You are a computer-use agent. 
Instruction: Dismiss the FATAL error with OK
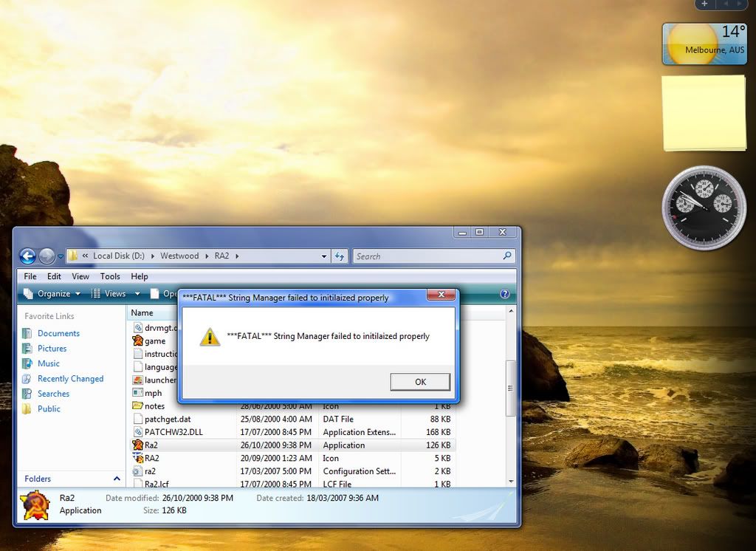tap(420, 382)
